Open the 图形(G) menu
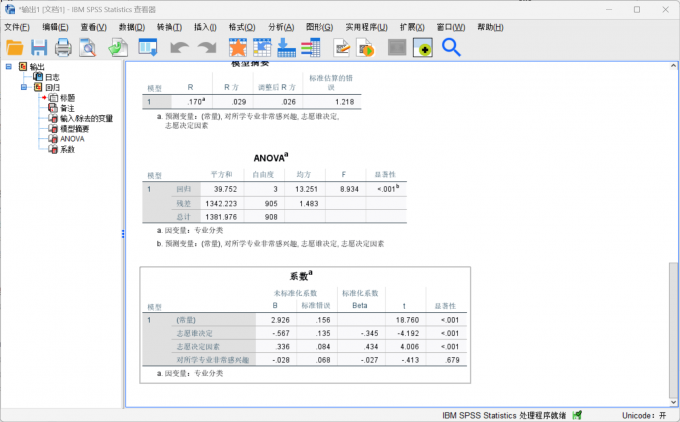The image size is (680, 422). pos(319,27)
